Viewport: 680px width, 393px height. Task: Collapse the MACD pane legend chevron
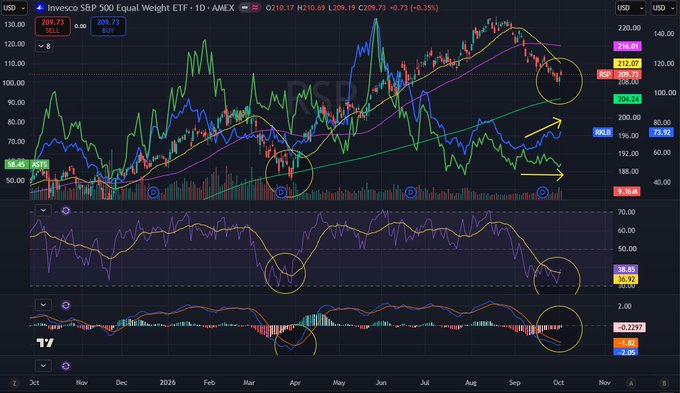[x=43, y=305]
